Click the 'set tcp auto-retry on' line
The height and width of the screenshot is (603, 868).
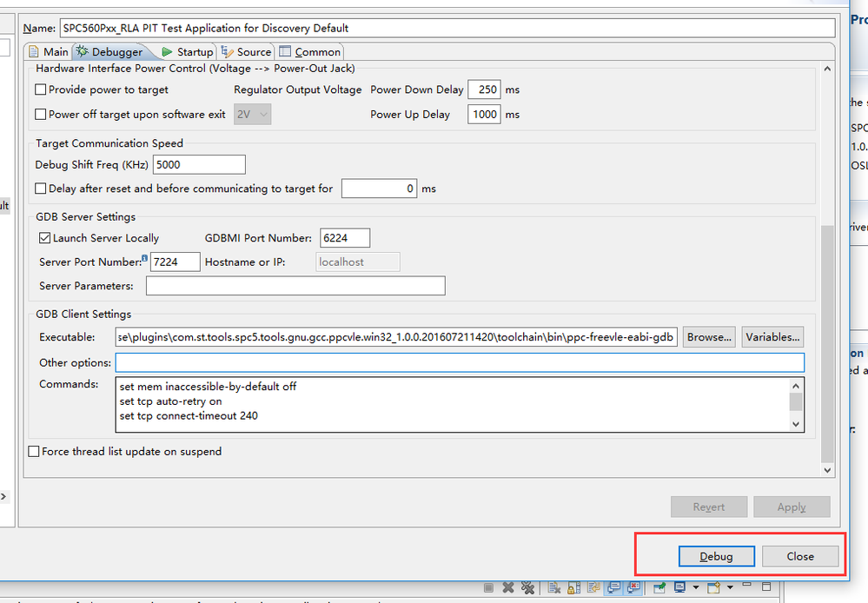170,401
